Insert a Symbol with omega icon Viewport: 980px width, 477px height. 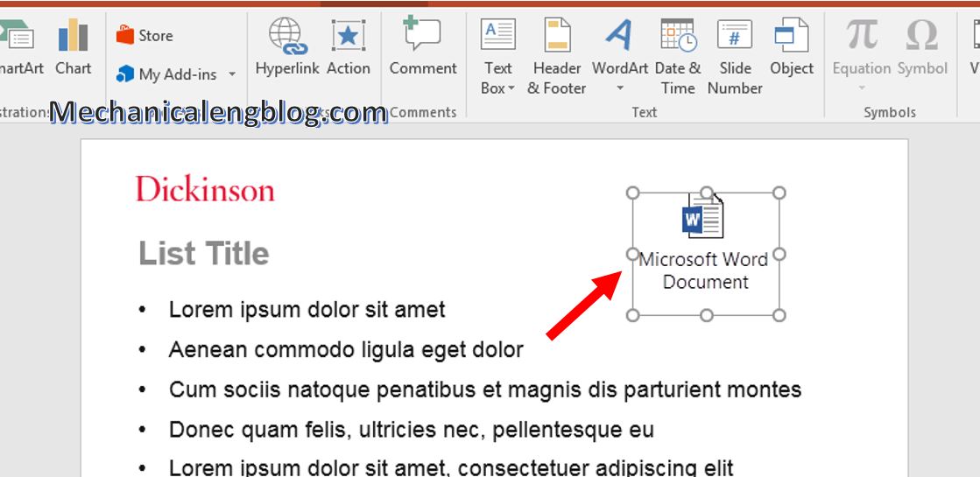tap(922, 47)
